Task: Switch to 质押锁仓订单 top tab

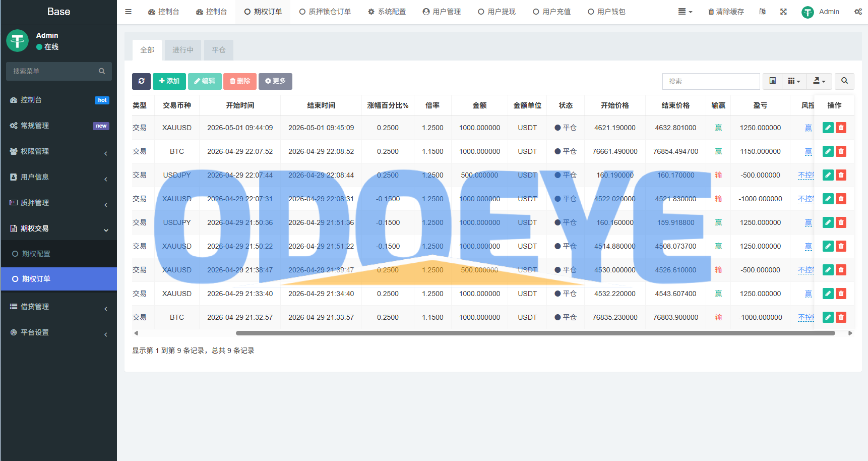Action: [x=325, y=12]
